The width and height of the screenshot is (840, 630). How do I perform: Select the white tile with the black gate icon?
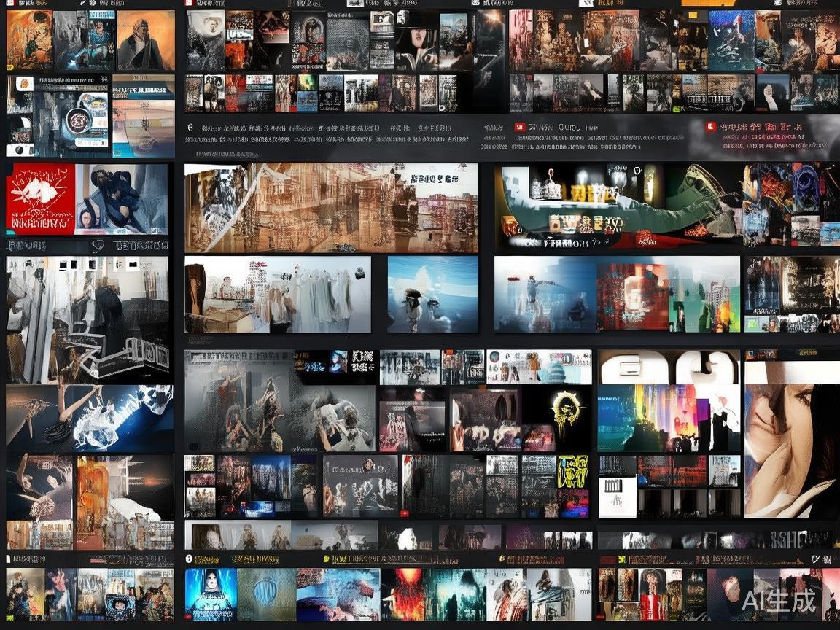pos(617,497)
